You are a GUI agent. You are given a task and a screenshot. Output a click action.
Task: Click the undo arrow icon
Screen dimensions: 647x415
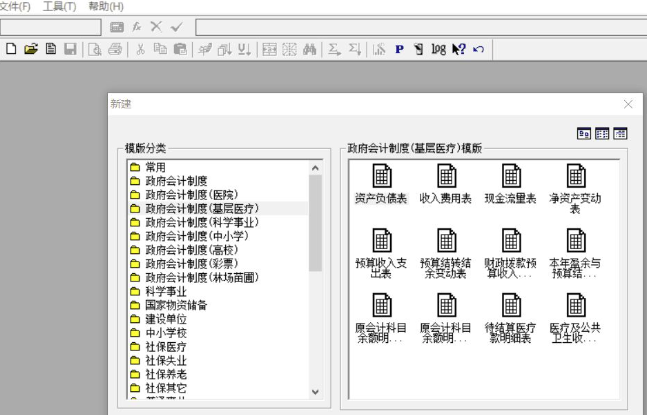(479, 50)
